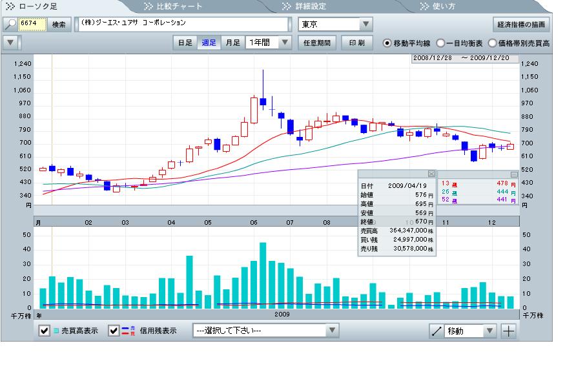
Task: Select the 一目均衡表 radio button
Action: point(441,43)
